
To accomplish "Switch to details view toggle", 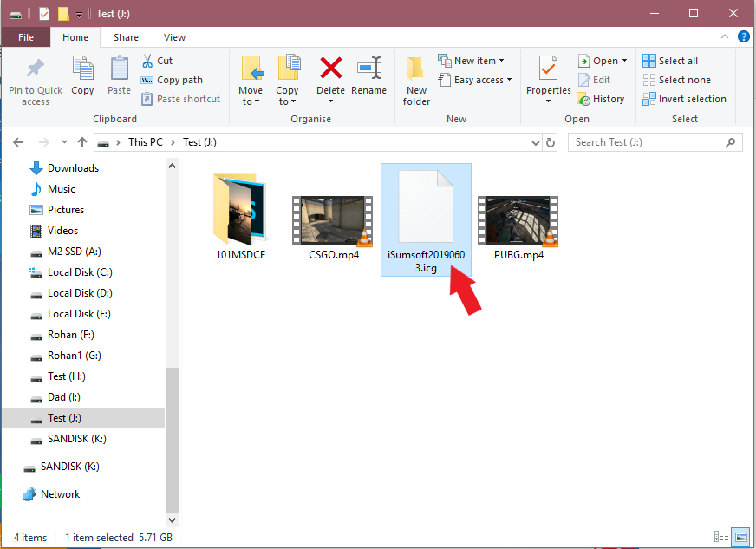I will coord(720,538).
